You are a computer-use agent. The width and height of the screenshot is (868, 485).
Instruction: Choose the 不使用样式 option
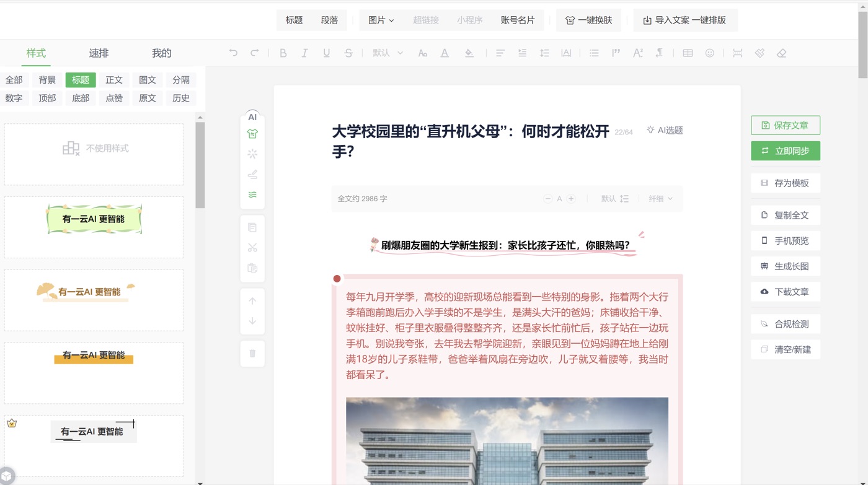pos(94,154)
